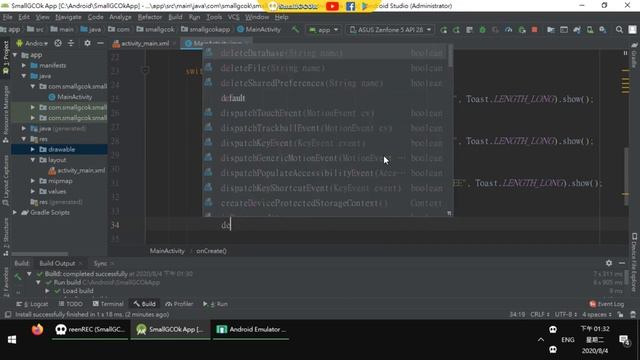The image size is (640, 360).
Task: Open the app run configuration dropdown
Action: [324, 30]
